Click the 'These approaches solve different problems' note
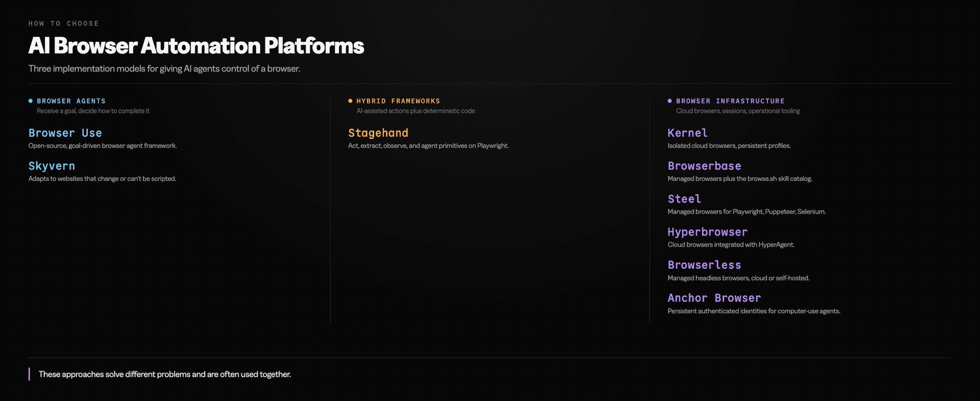 [165, 374]
